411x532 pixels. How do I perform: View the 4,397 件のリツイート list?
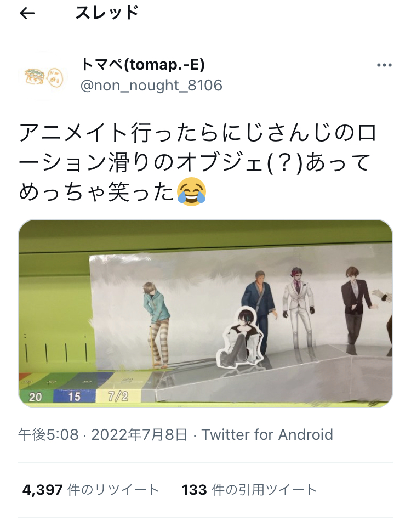90,490
